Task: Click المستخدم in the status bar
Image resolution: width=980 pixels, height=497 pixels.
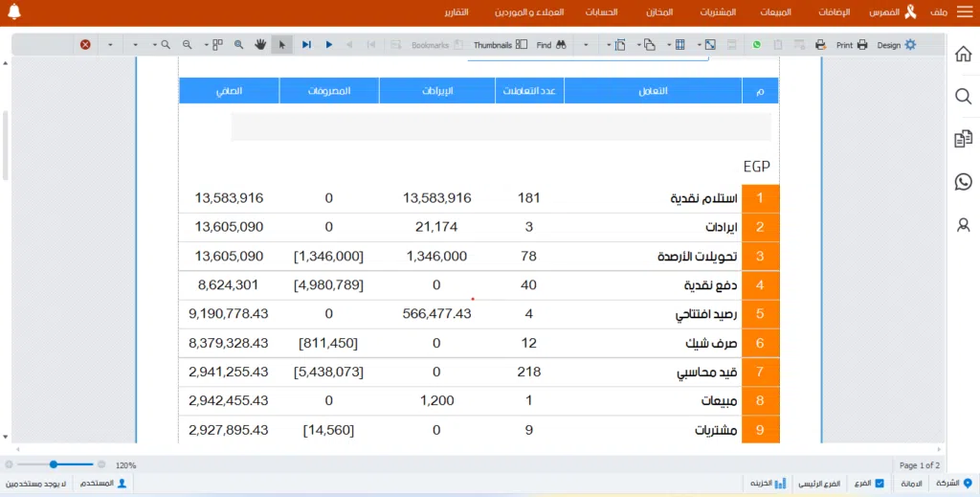Action: [97, 484]
